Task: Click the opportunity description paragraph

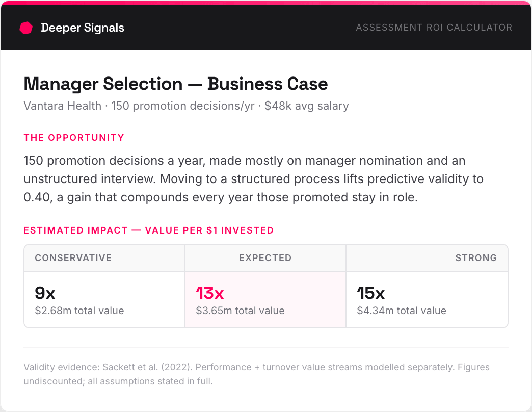Action: point(253,179)
